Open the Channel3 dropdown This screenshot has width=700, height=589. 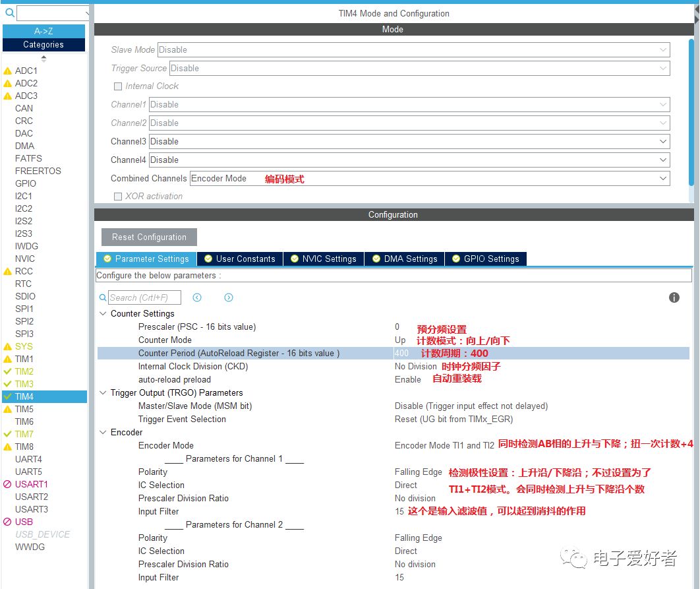tap(409, 141)
